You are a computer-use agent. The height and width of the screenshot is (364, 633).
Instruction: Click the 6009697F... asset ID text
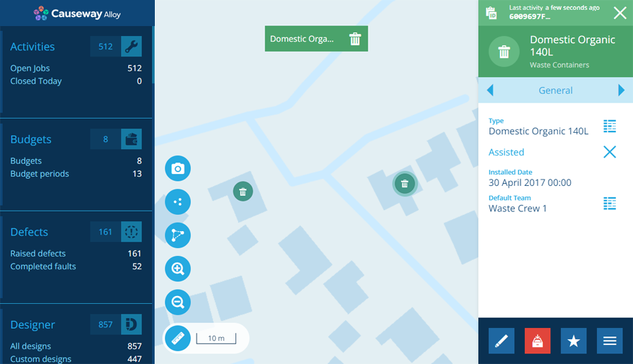point(530,16)
